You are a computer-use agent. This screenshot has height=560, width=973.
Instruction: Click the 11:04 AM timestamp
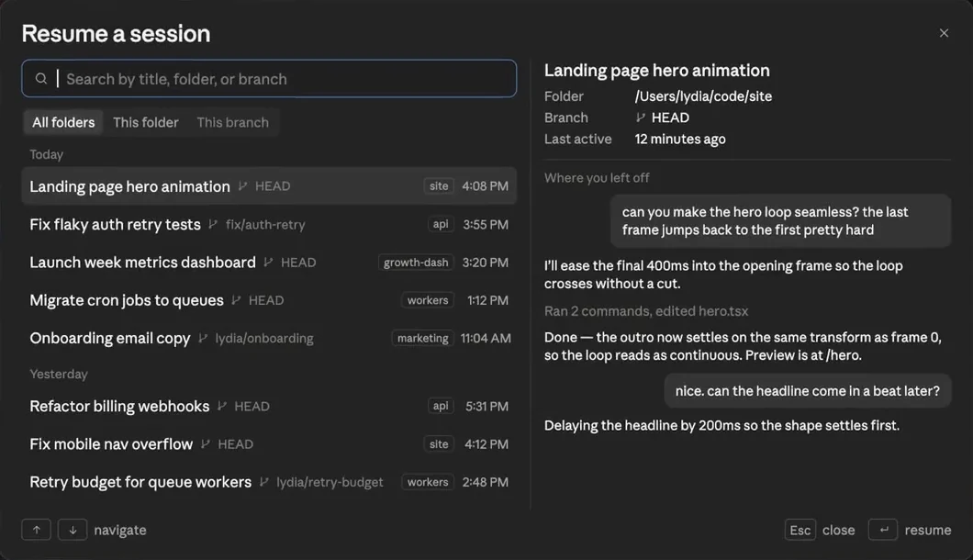(486, 338)
